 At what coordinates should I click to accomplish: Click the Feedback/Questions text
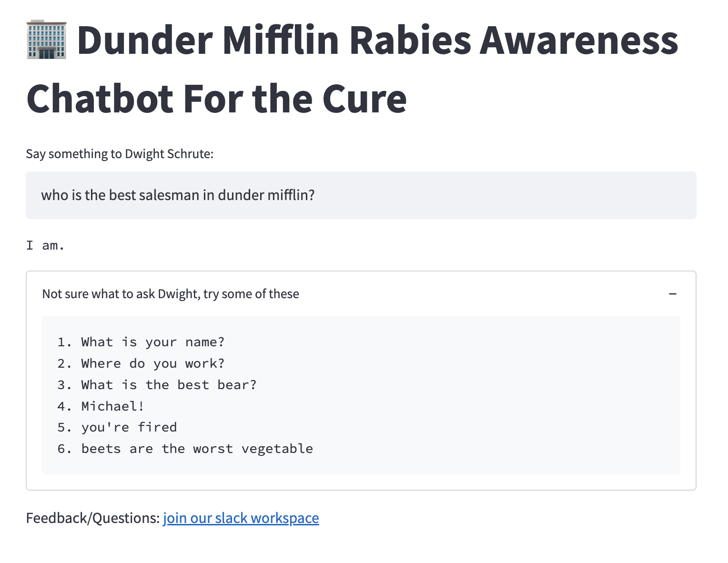(91, 518)
